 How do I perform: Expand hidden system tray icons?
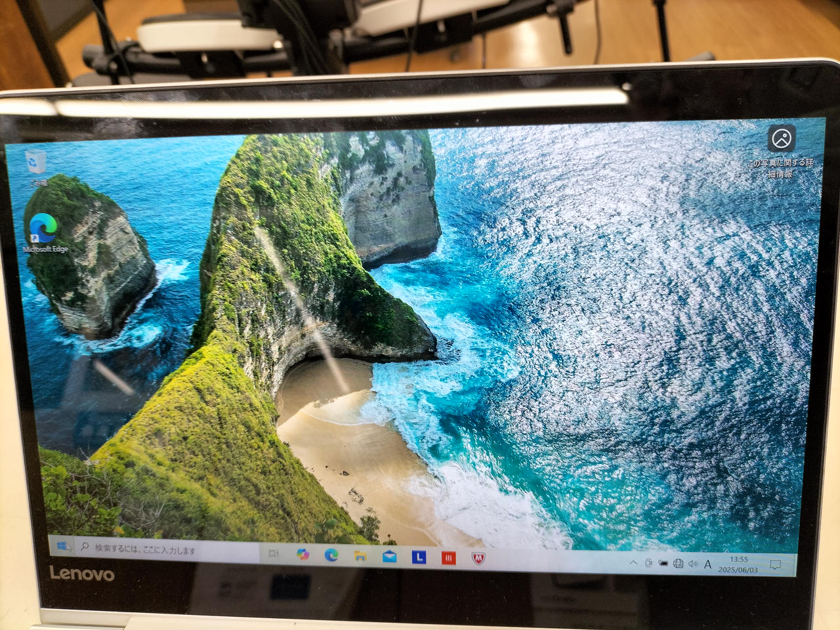coord(633,562)
